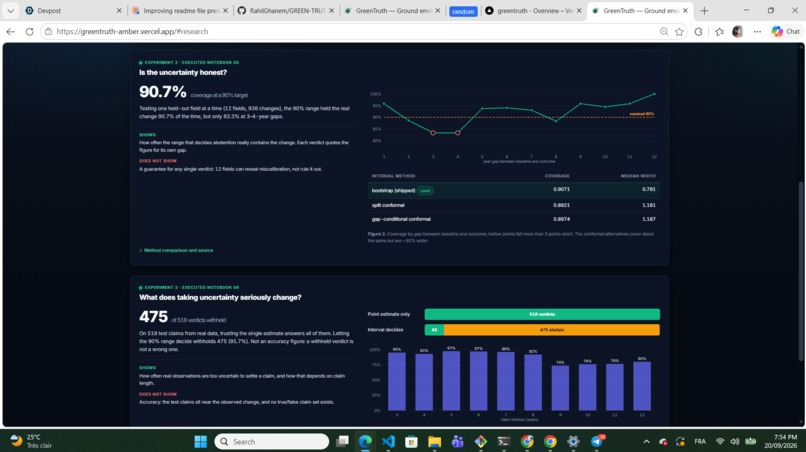This screenshot has height=452, width=806.
Task: Open the random tab group label
Action: pos(463,11)
